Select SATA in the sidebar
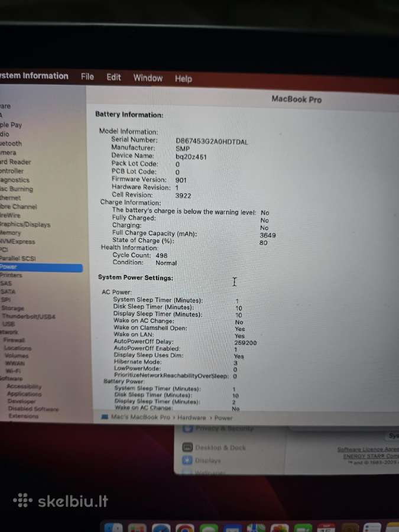The width and height of the screenshot is (399, 532). pyautogui.click(x=8, y=291)
